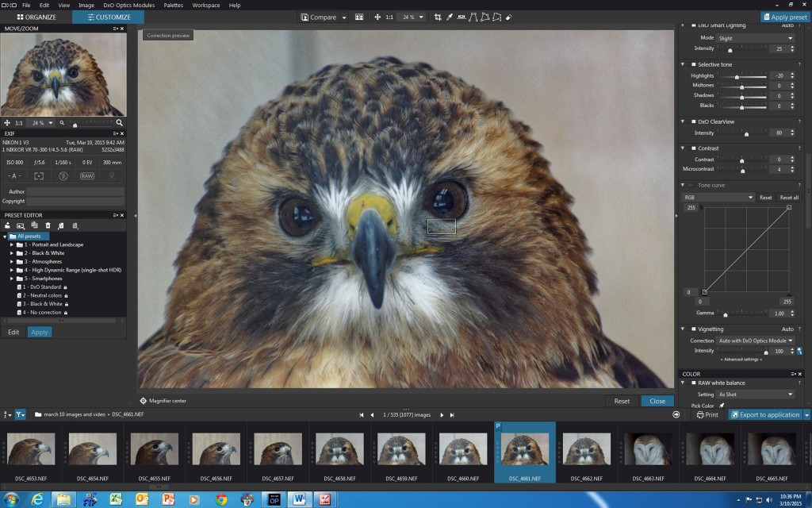Toggle RAW white balance correction on/off
Screen dimensions: 812x508
pos(693,383)
